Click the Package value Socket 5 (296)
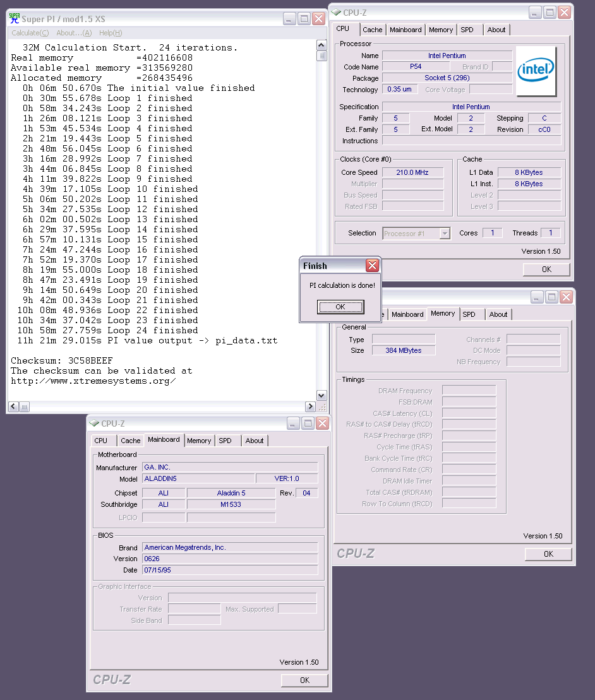This screenshot has width=595, height=700. coord(447,78)
